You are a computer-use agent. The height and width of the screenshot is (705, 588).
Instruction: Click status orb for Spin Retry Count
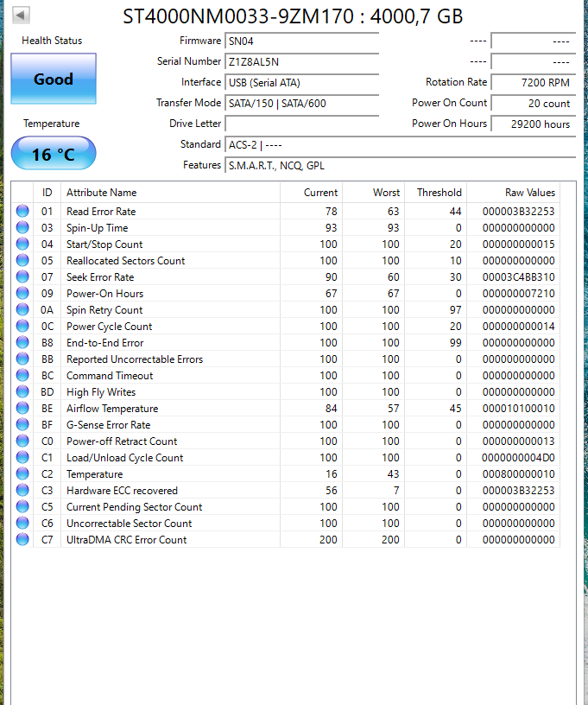coord(22,309)
